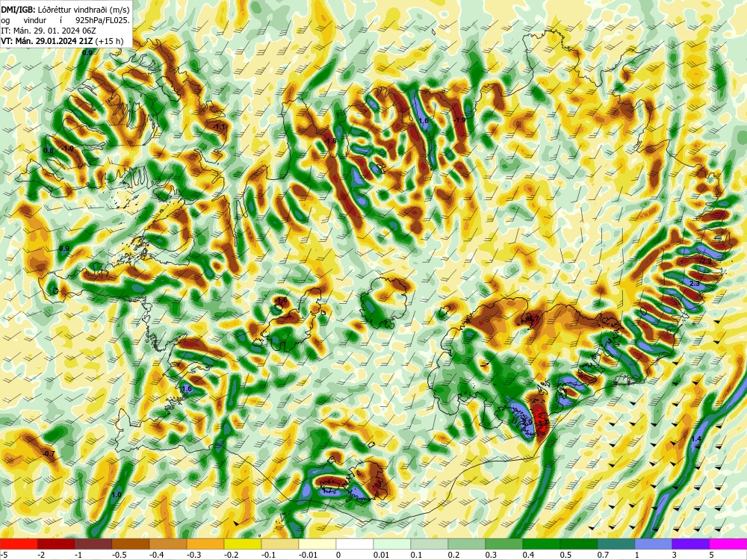Click the '-0.7' value label on map

click(x=49, y=454)
